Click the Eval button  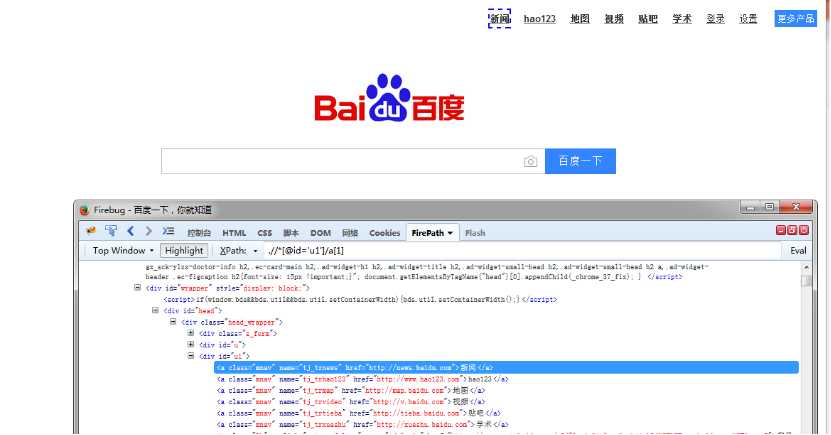[798, 251]
